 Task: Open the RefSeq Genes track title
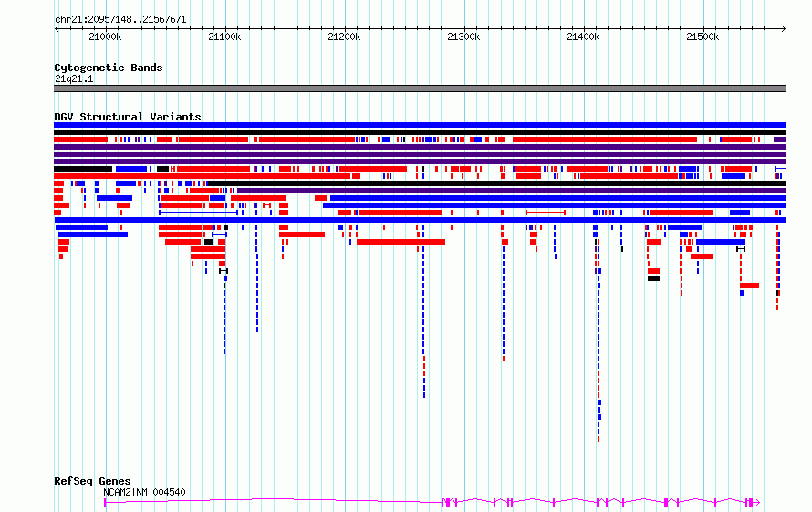click(x=92, y=481)
